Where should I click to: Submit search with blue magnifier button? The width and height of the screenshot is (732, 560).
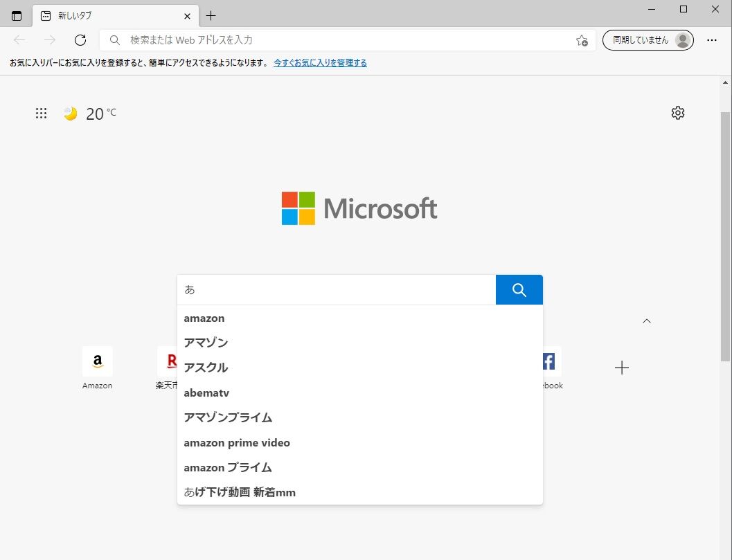coord(519,290)
